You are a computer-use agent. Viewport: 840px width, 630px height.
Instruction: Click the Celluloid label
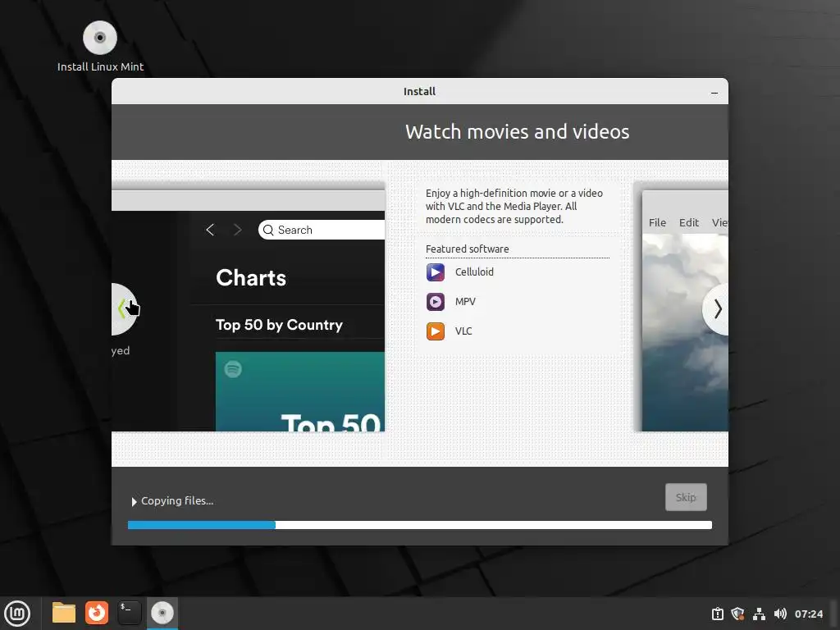pyautogui.click(x=474, y=272)
